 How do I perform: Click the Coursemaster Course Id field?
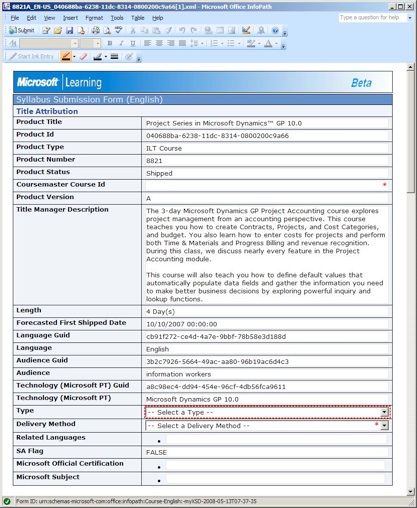coord(267,185)
